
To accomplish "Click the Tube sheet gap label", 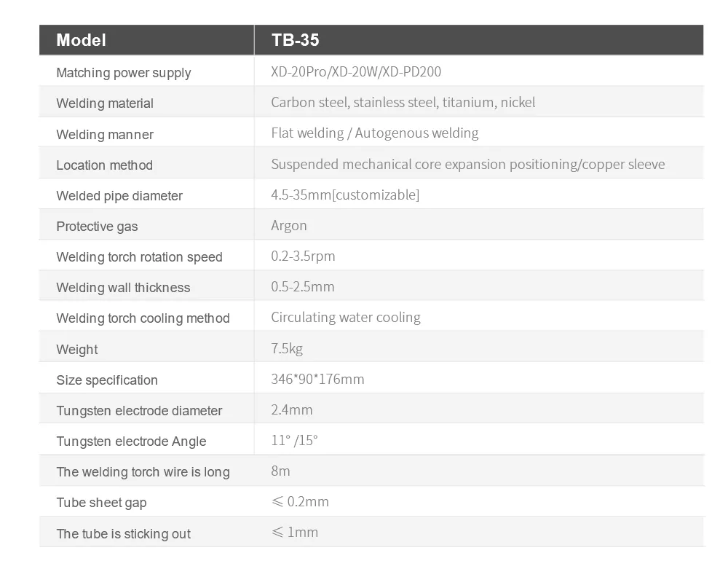I will coord(101,503).
